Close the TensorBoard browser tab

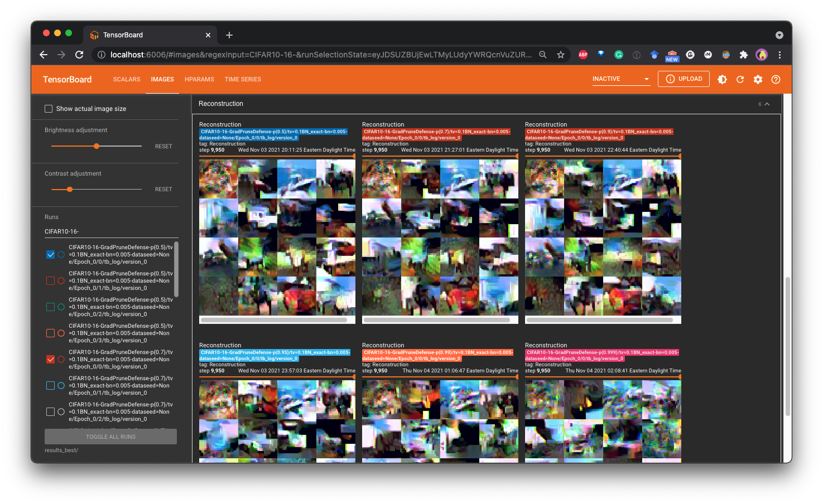pyautogui.click(x=208, y=35)
